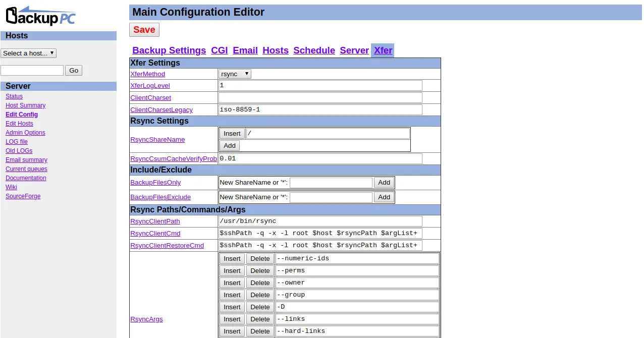Focus the RsyncClientPath /usr/bin/rsync field
The image size is (644, 338).
pyautogui.click(x=320, y=221)
